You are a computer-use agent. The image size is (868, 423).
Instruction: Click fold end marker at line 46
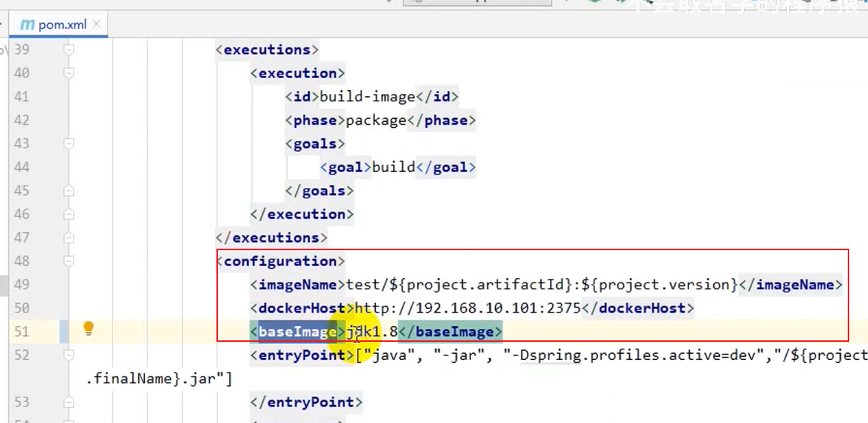tap(68, 214)
